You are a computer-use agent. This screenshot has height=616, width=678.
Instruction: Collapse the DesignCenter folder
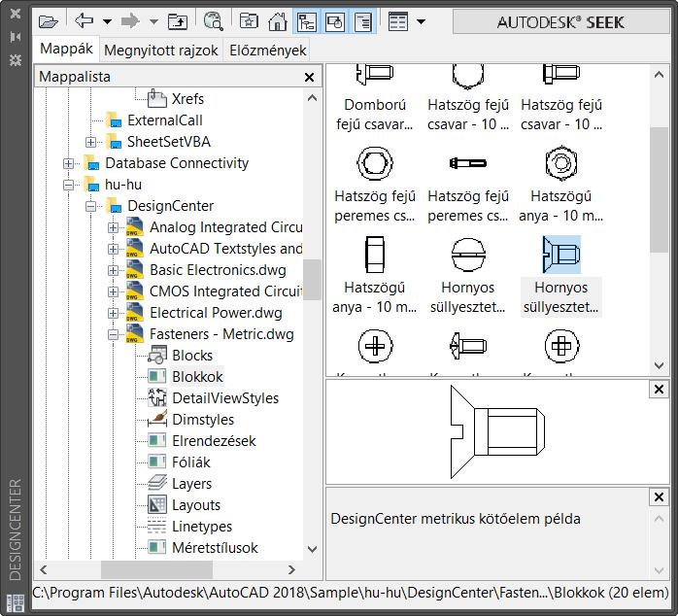pyautogui.click(x=90, y=206)
